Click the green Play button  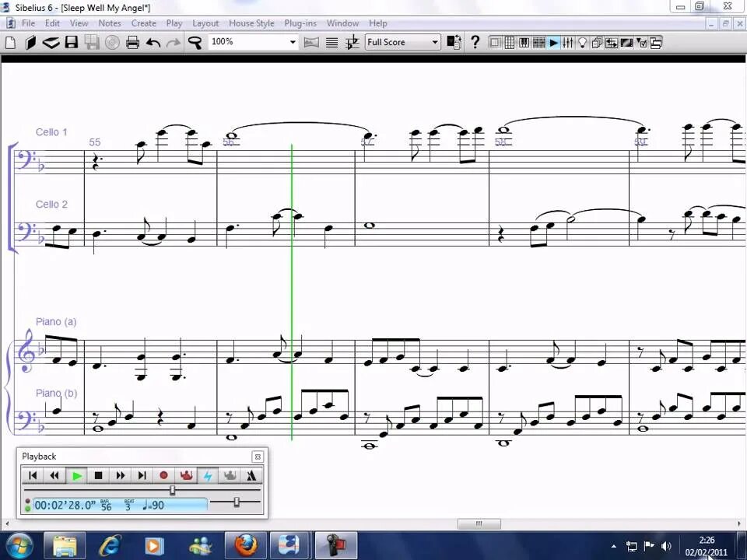[76, 475]
